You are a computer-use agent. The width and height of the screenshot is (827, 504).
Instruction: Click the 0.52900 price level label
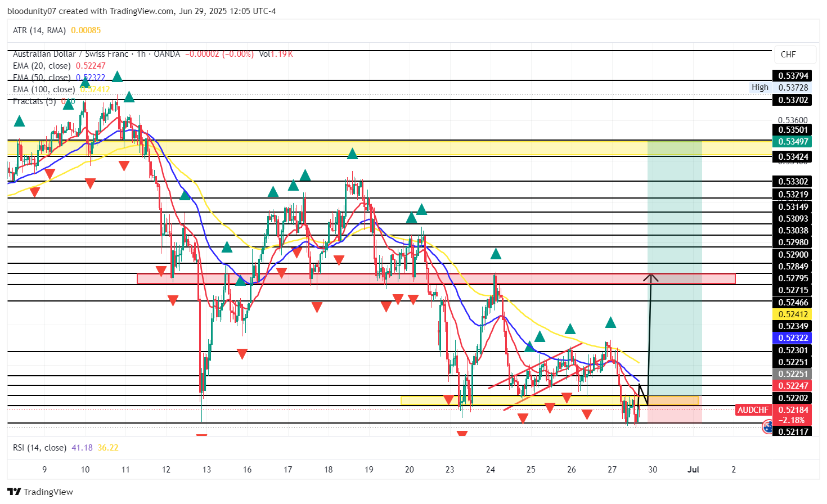(793, 255)
